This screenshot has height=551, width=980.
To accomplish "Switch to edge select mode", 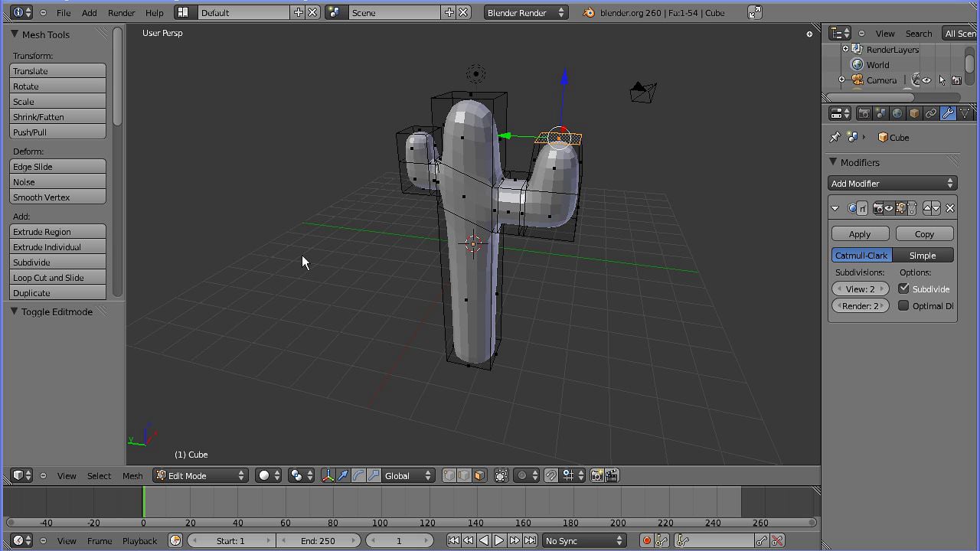I will 465,476.
